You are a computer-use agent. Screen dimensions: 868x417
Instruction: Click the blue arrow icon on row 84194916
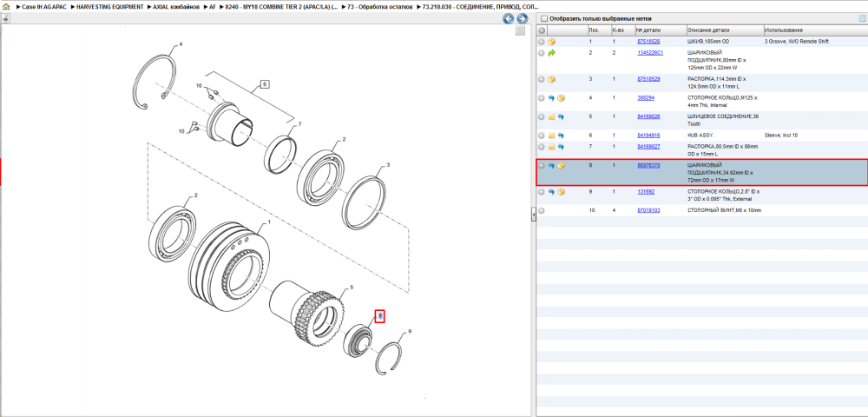pos(561,136)
